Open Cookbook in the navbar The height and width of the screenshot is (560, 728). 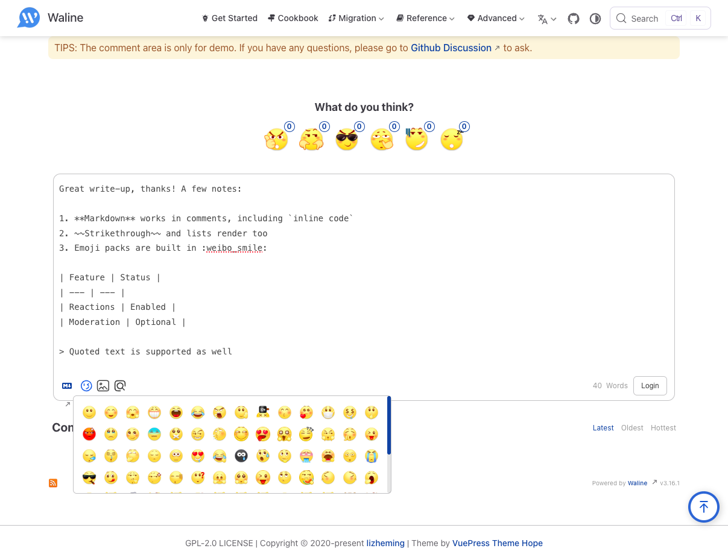click(293, 18)
